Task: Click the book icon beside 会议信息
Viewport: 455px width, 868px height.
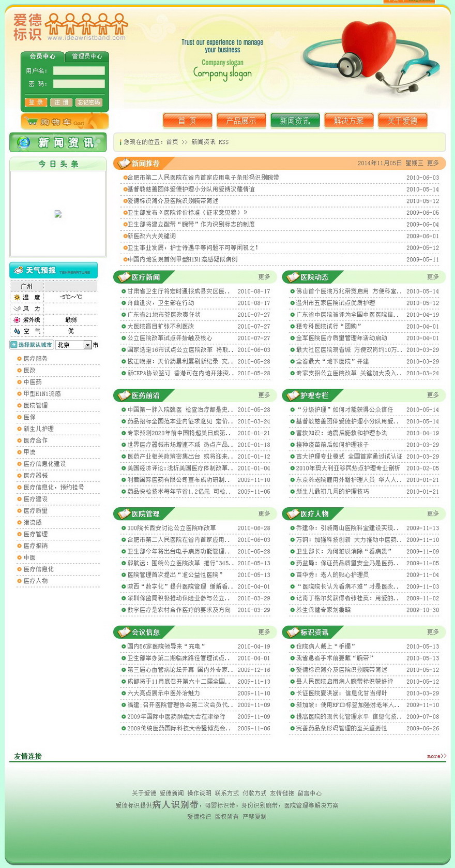Action: pyautogui.click(x=124, y=632)
